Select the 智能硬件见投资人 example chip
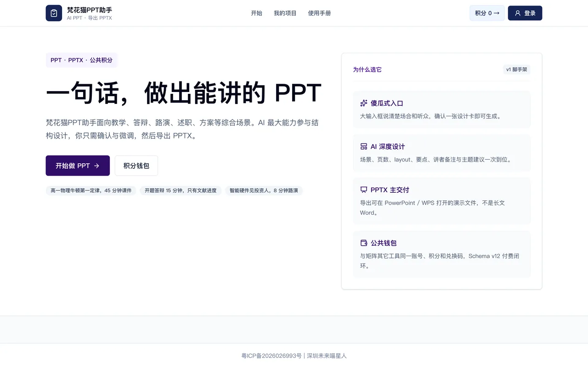The width and height of the screenshot is (588, 368). 264,190
